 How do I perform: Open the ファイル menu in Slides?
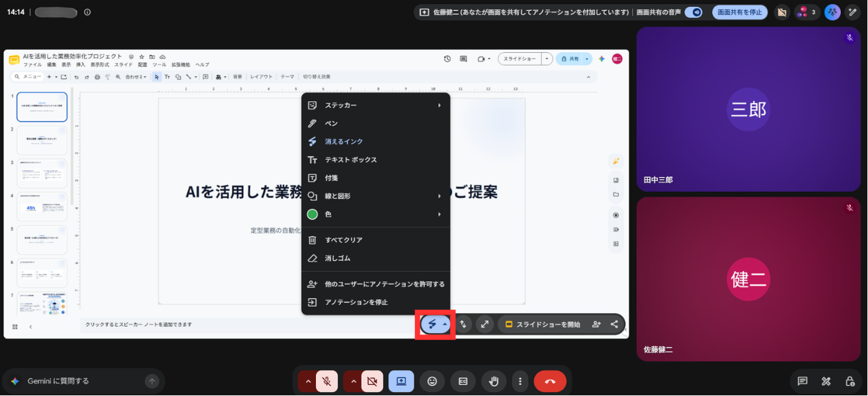pos(33,65)
